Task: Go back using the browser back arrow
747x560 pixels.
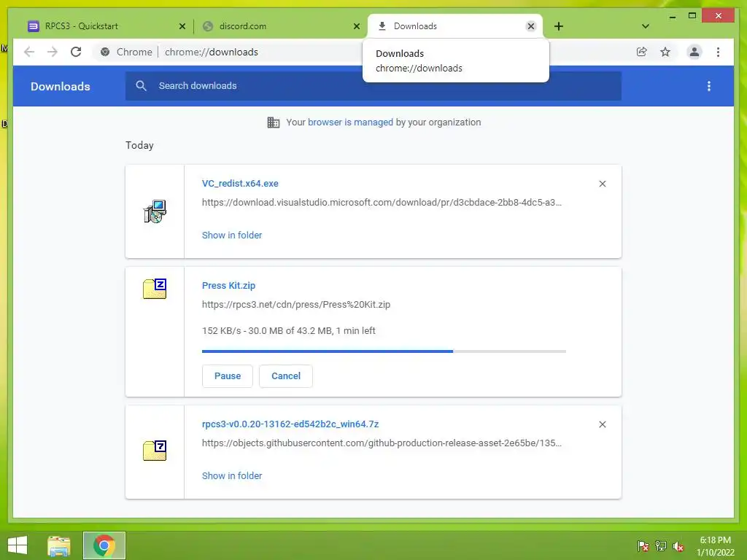Action: 29,52
